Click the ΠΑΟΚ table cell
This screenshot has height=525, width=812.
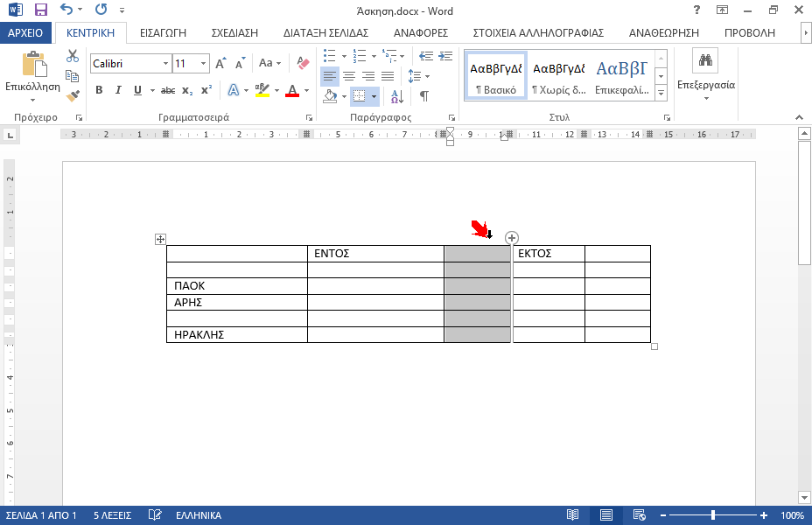[236, 286]
